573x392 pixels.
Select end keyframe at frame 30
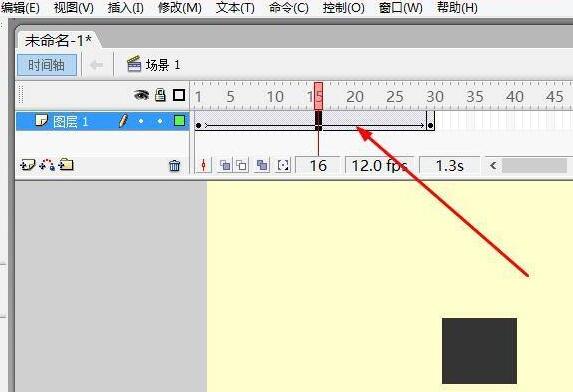coord(430,121)
